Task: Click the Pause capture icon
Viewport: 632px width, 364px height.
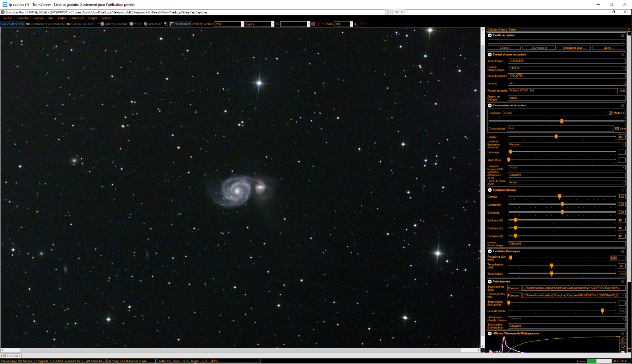Action: (131, 24)
